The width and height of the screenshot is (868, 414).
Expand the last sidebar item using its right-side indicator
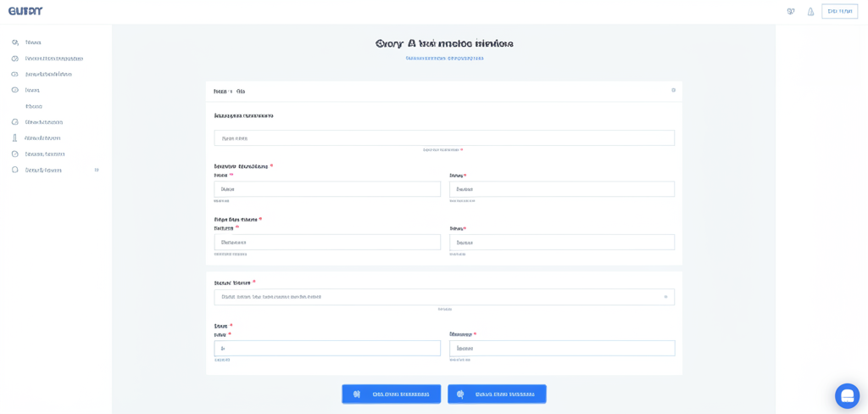[x=97, y=170]
